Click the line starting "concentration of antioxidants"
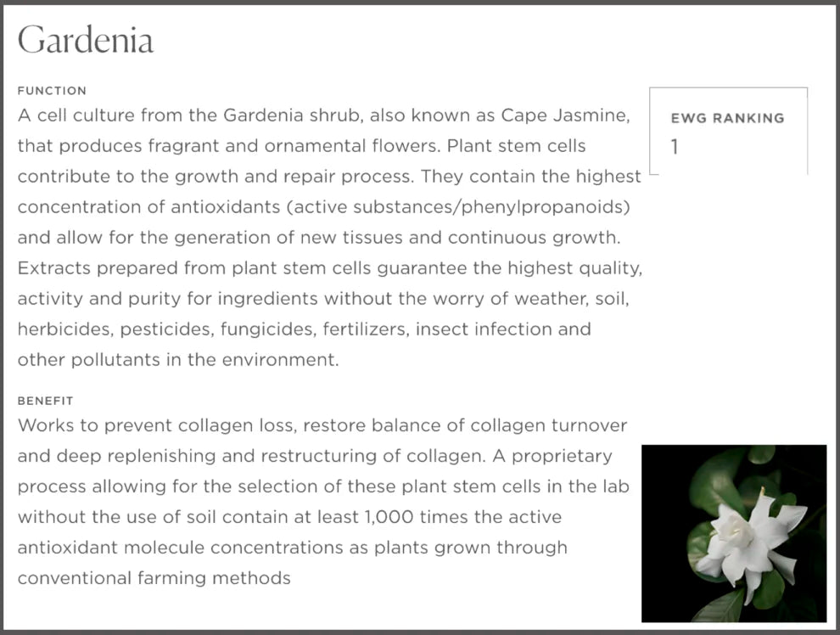Image resolution: width=840 pixels, height=635 pixels. tap(323, 207)
